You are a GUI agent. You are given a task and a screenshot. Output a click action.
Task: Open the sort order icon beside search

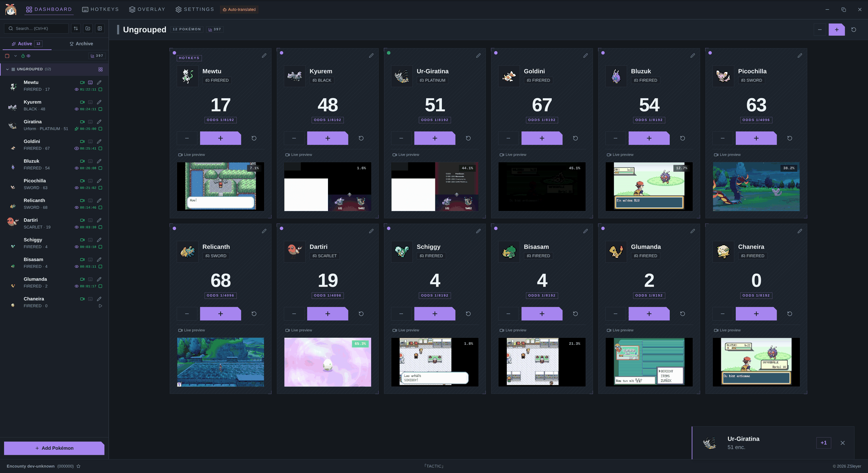(76, 28)
